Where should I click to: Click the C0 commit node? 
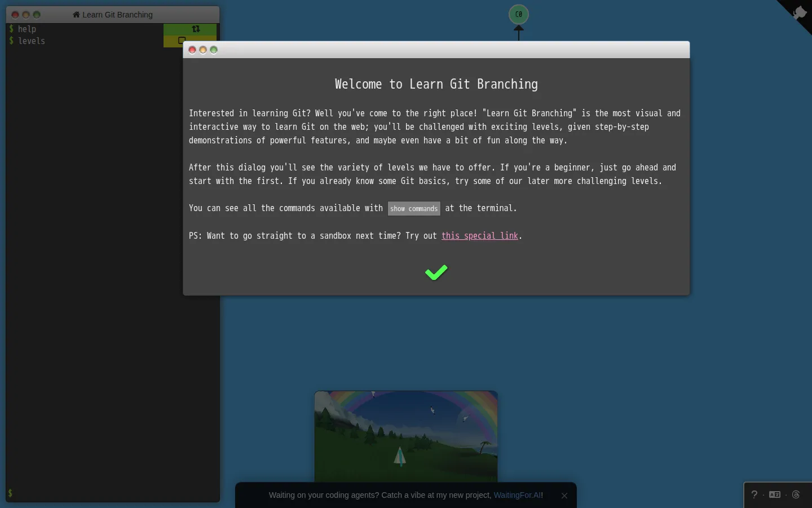[519, 14]
